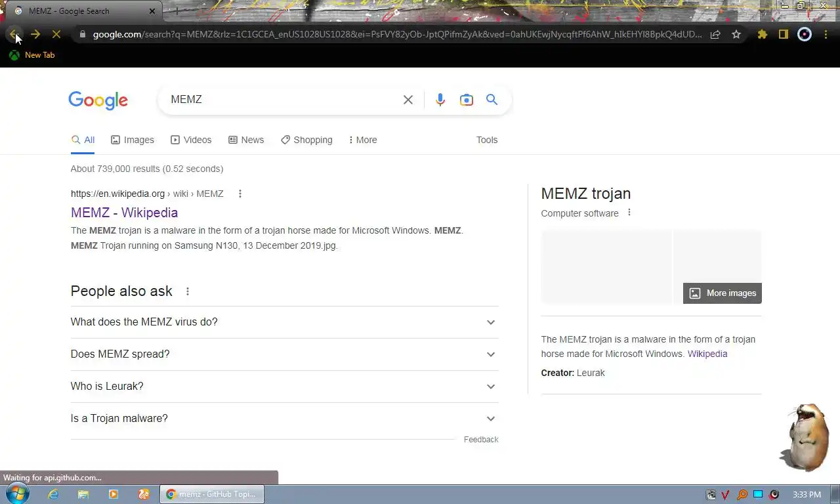Open options dots beside People also ask
Screen dimensions: 840x504
188,291
